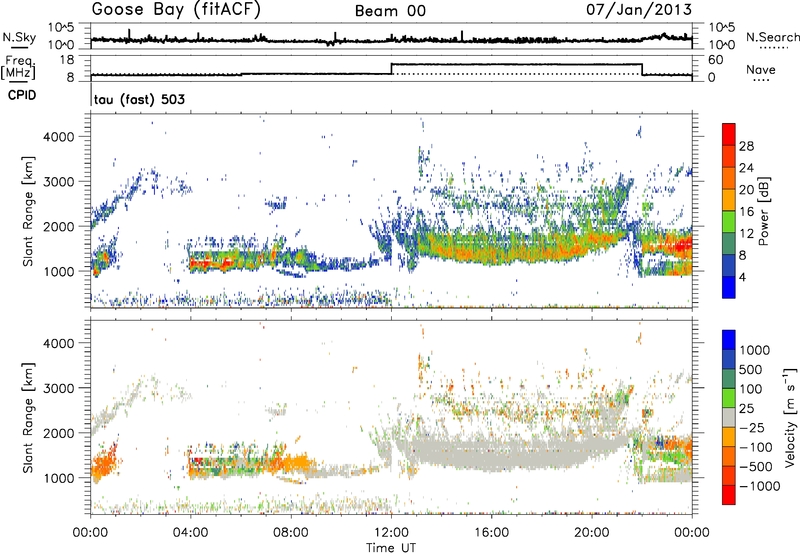800x554 pixels.
Task: Click the 'tau (fast) 503' text
Action: pos(139,99)
